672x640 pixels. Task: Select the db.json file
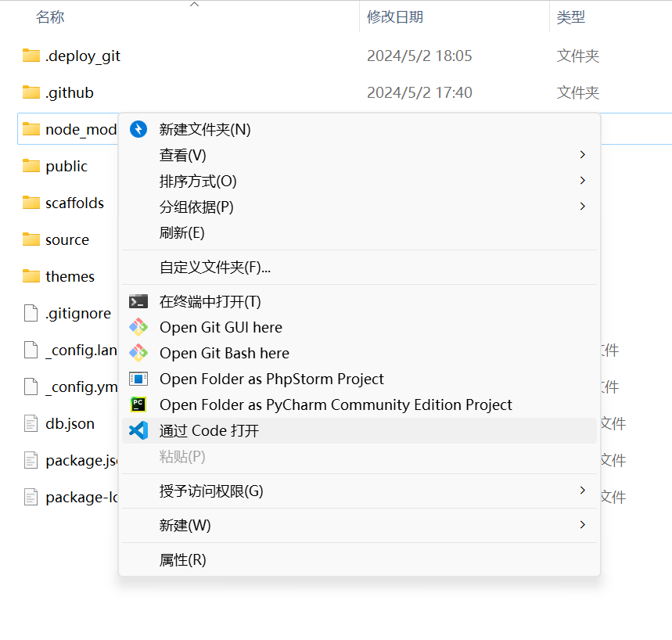(70, 423)
